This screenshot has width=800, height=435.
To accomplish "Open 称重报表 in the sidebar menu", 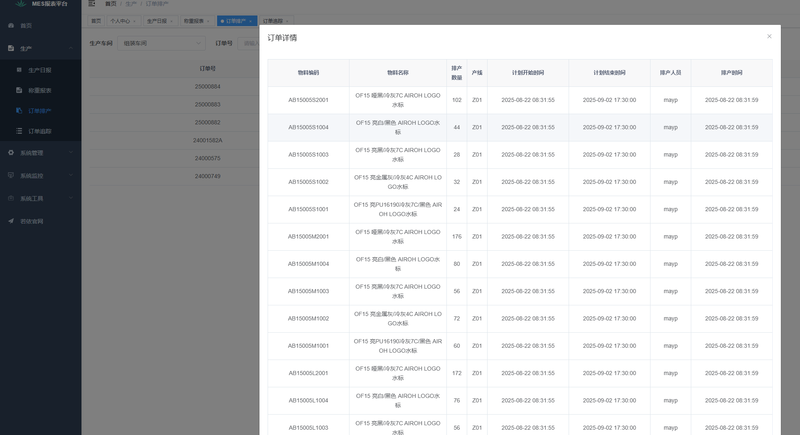I will tap(40, 90).
